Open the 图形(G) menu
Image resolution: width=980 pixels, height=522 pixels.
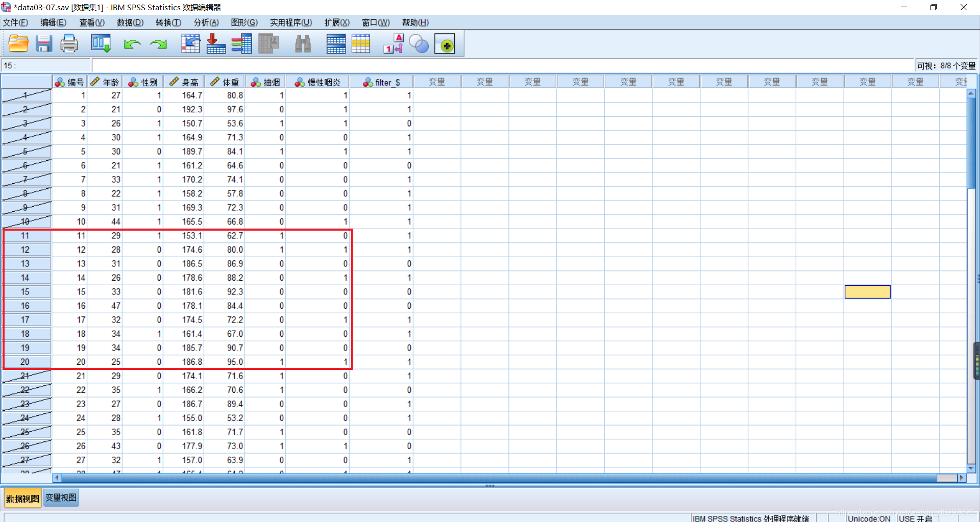click(244, 22)
